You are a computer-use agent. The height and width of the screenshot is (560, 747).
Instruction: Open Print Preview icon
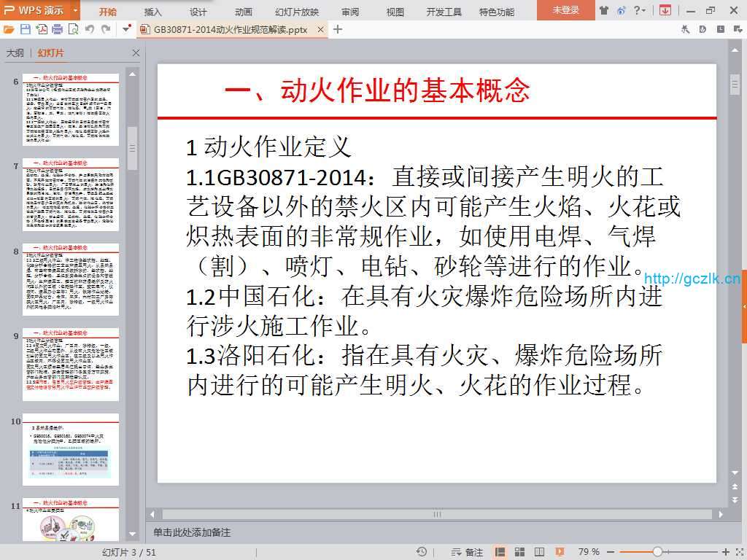pos(73,29)
